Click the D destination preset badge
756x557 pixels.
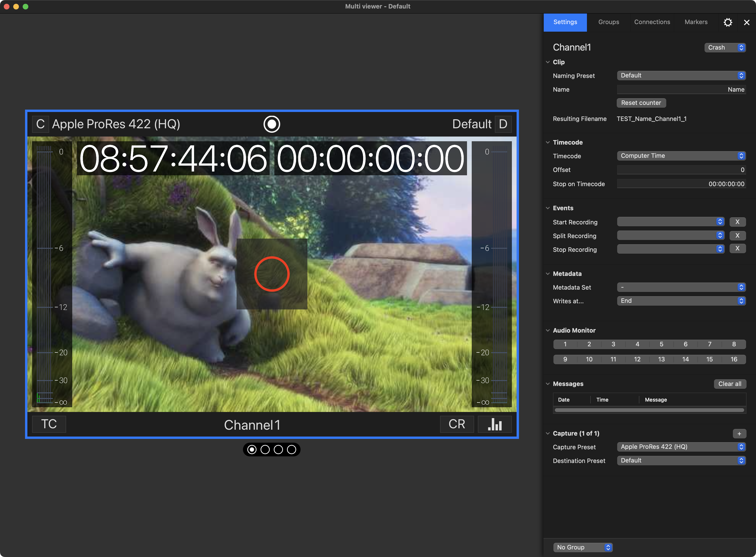[x=503, y=124]
